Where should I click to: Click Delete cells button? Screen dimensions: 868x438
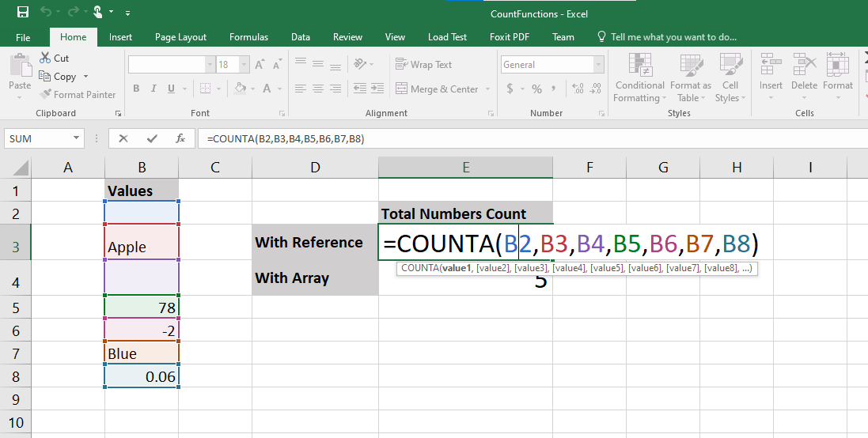click(804, 77)
